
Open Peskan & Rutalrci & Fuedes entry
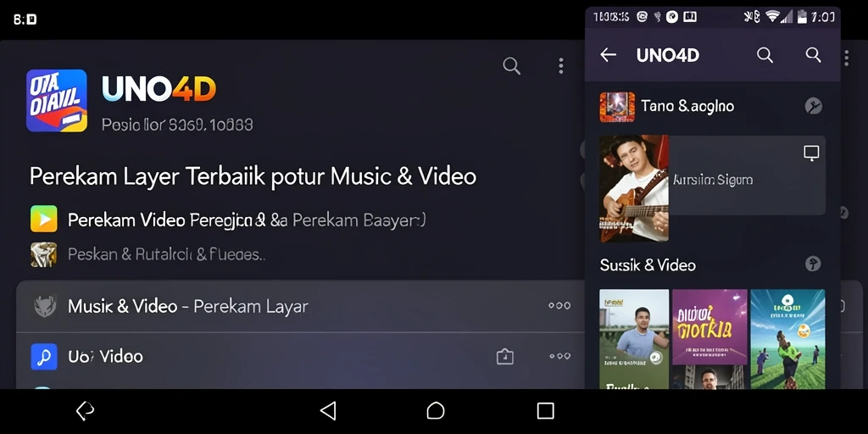167,254
